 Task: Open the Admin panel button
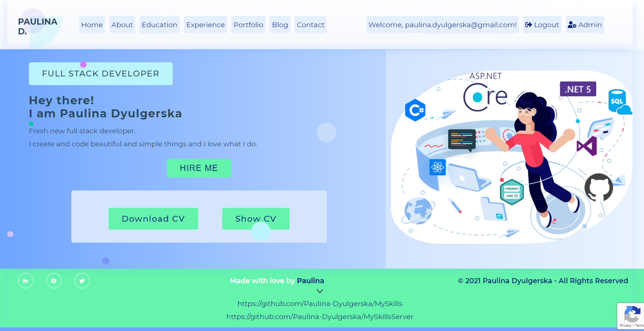coord(585,25)
